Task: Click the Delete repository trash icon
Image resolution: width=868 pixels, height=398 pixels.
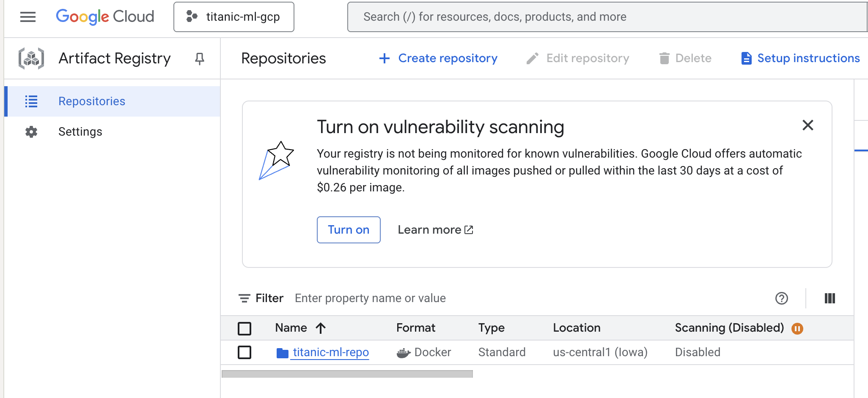Action: pyautogui.click(x=665, y=58)
